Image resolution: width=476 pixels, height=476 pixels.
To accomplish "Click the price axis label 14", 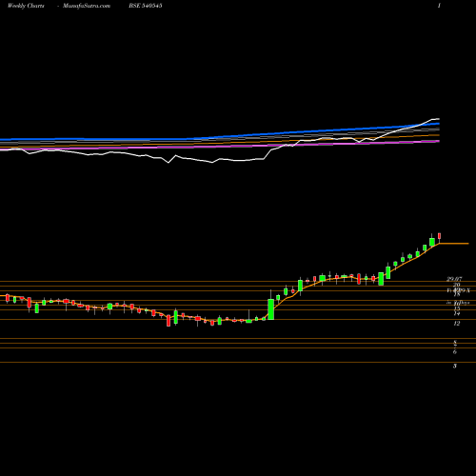I will click(457, 314).
